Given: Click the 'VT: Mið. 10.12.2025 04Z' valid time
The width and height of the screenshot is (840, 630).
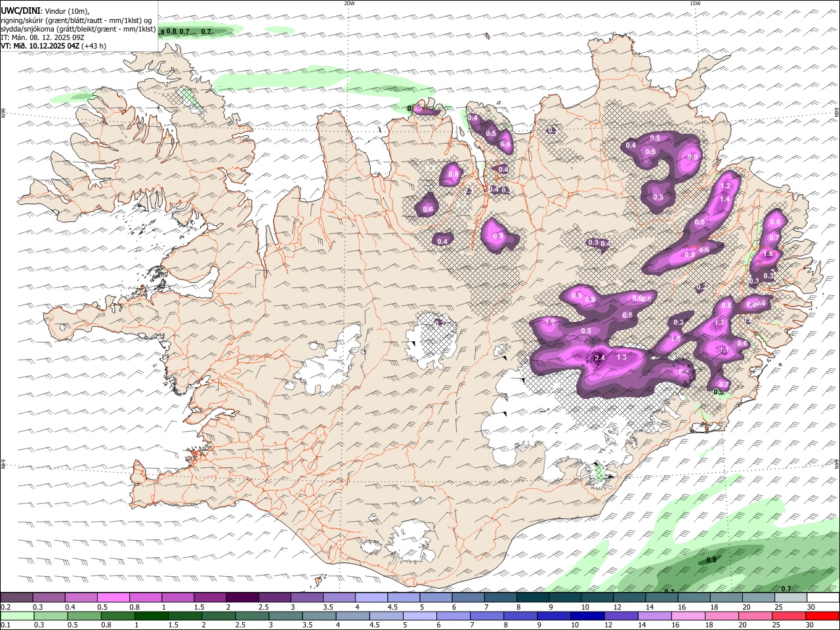Looking at the screenshot, I should (40, 46).
